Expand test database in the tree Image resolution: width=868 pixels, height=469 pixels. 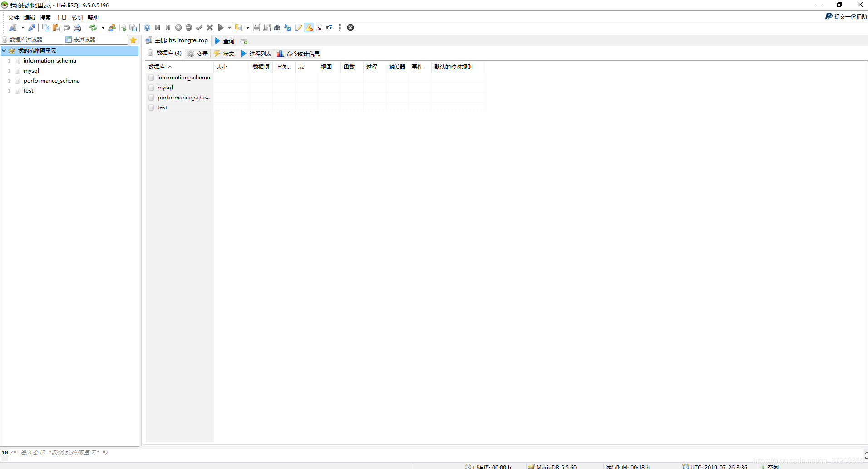9,91
